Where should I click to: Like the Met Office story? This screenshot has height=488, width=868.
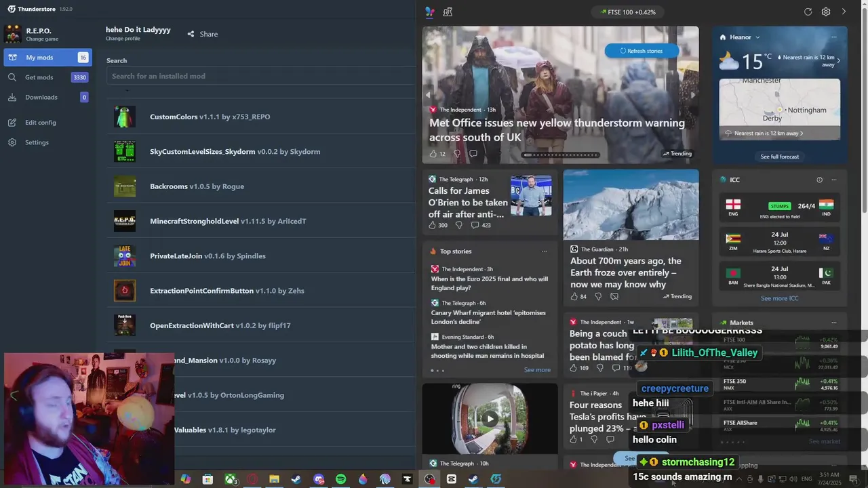433,154
